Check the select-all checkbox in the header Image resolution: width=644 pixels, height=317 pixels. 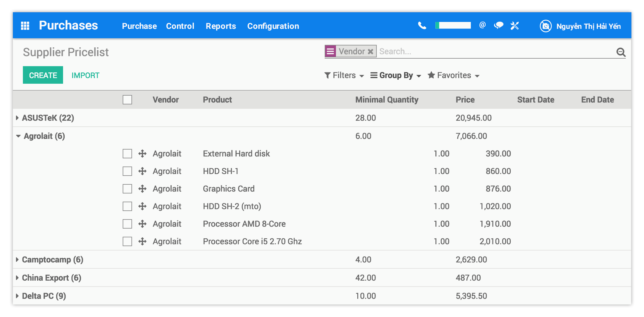127,99
